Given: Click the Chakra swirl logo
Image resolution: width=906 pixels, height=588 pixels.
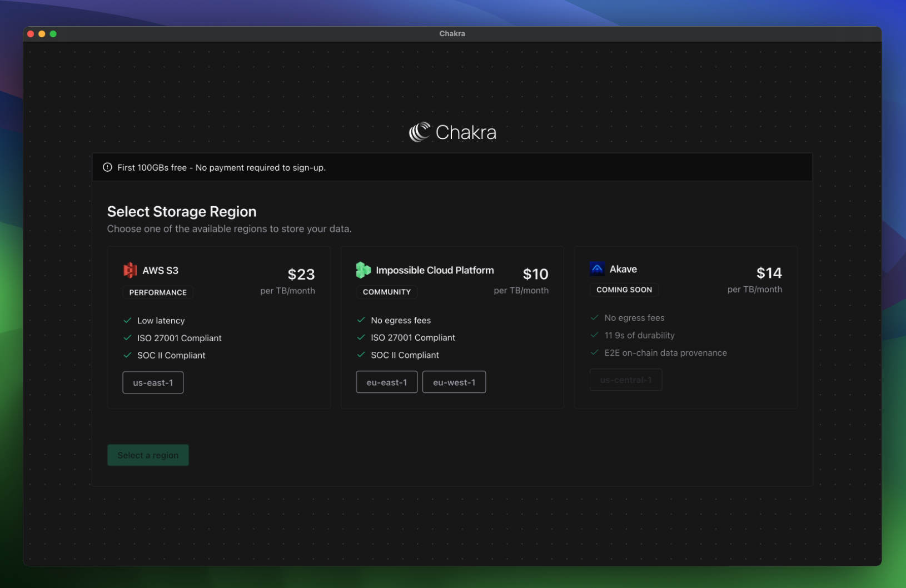Looking at the screenshot, I should [x=420, y=132].
